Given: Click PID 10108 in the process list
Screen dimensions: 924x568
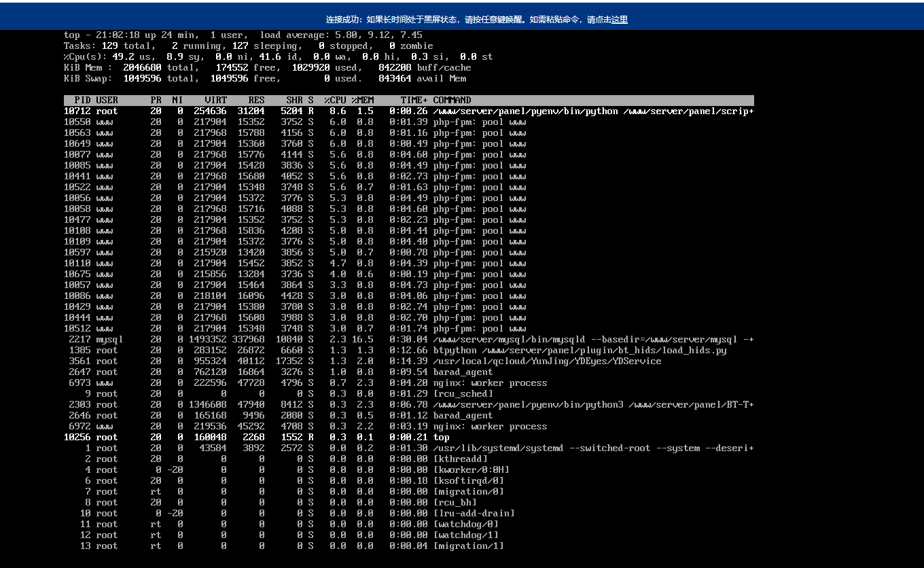Looking at the screenshot, I should pyautogui.click(x=77, y=230).
